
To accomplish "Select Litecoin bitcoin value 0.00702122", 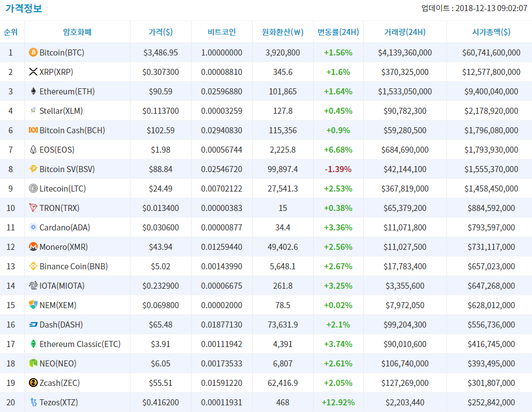I will pyautogui.click(x=222, y=188).
